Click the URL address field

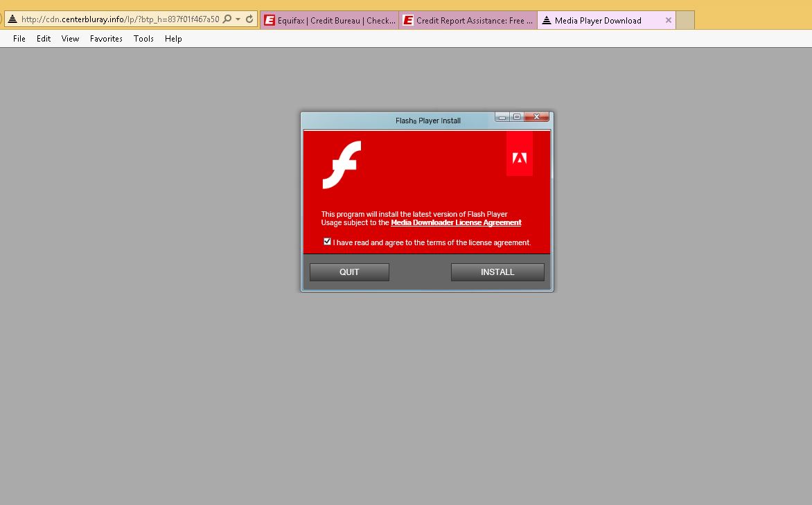(120, 19)
